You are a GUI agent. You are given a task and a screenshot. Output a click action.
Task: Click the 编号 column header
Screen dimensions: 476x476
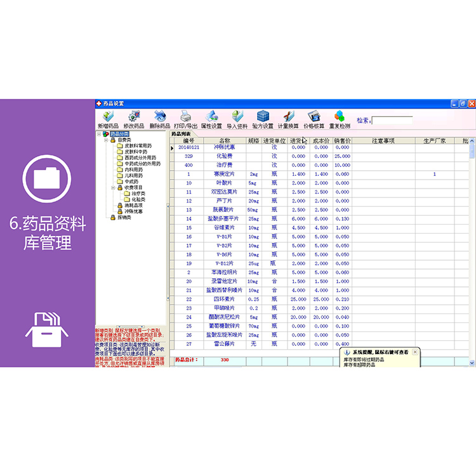click(x=188, y=141)
